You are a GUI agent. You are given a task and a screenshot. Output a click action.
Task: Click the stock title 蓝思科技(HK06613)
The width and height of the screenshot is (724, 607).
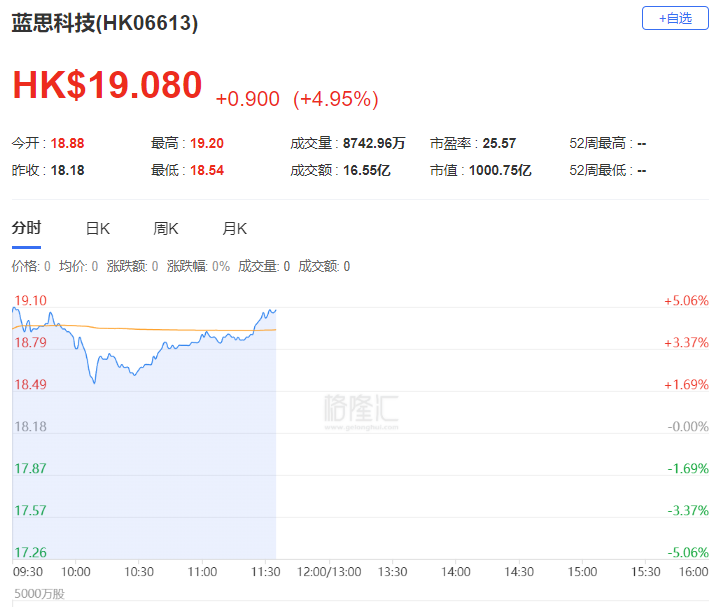pyautogui.click(x=105, y=23)
